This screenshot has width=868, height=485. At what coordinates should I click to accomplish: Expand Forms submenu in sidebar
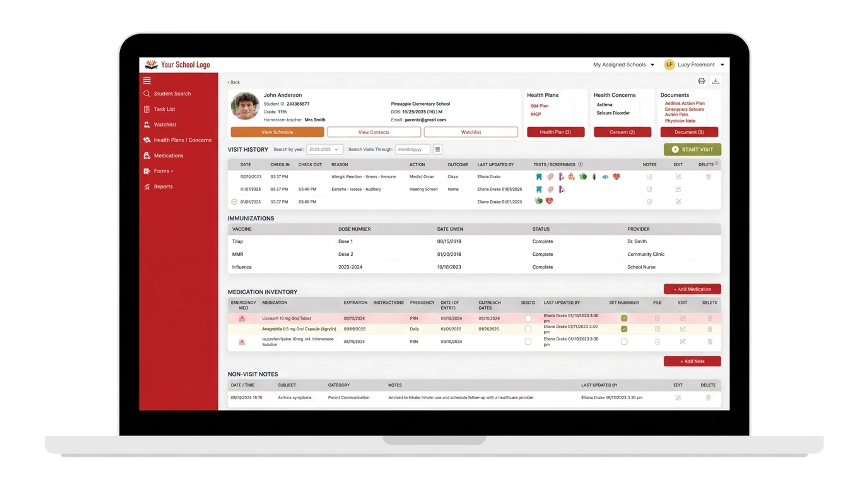coord(164,171)
